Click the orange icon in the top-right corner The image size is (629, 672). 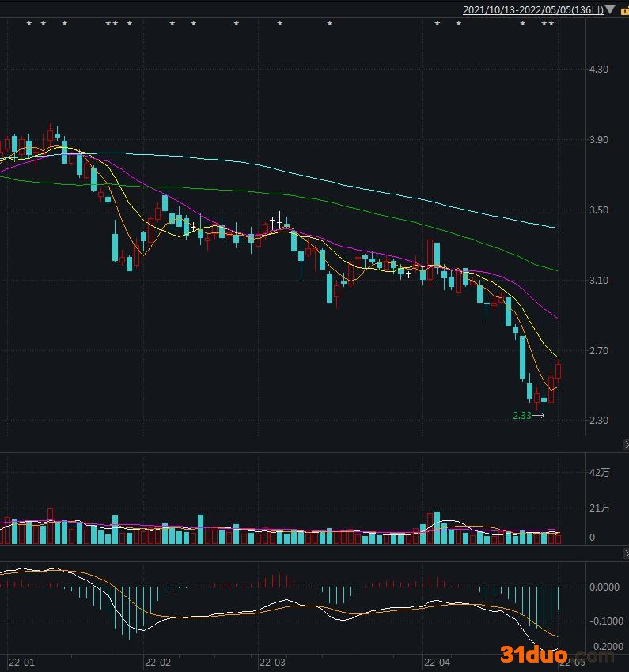(624, 10)
